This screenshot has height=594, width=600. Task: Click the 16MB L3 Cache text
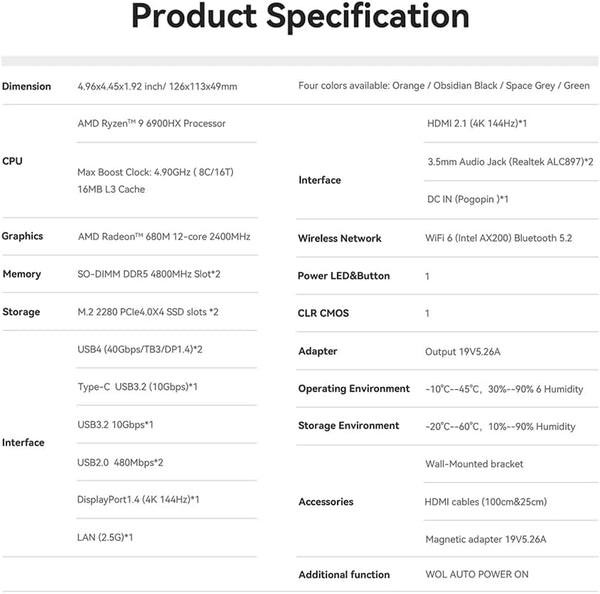(111, 189)
